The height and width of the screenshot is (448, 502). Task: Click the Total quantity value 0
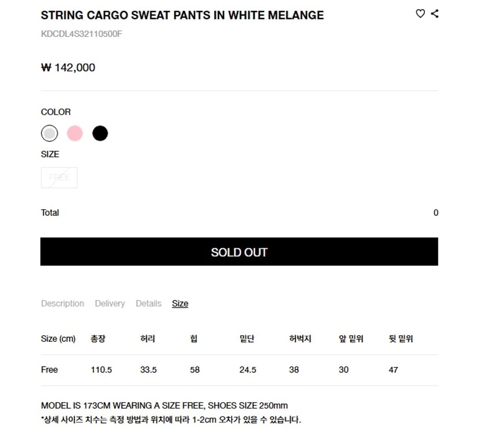tap(436, 213)
